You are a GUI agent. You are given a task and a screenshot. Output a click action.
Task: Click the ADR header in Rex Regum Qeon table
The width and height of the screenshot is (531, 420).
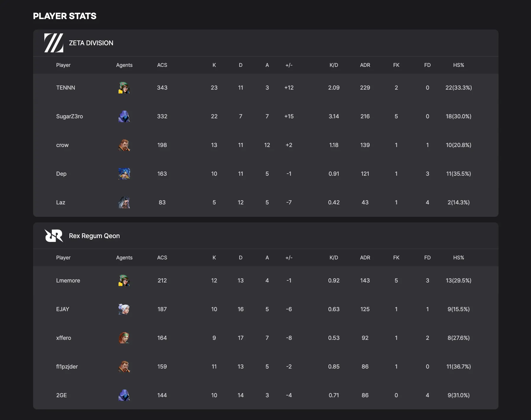click(x=365, y=258)
